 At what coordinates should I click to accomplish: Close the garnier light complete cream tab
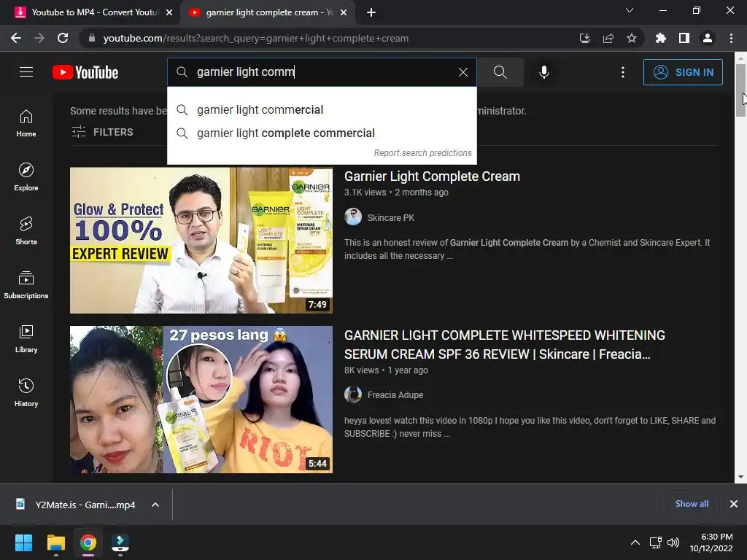coord(344,12)
